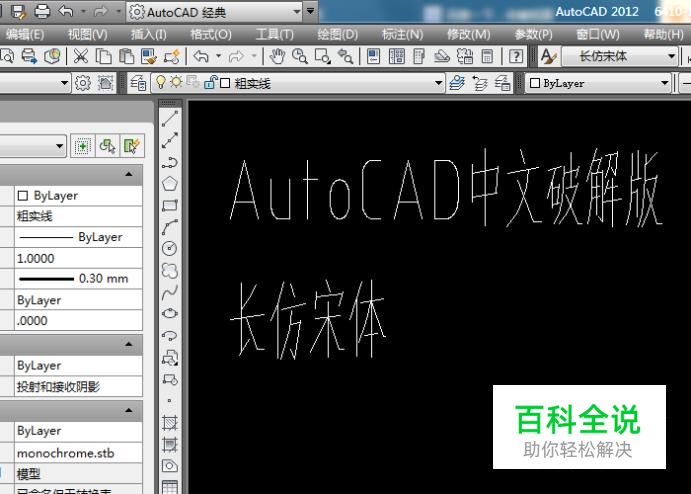Click the Paste clipboard icon
691x494 pixels.
click(x=126, y=56)
